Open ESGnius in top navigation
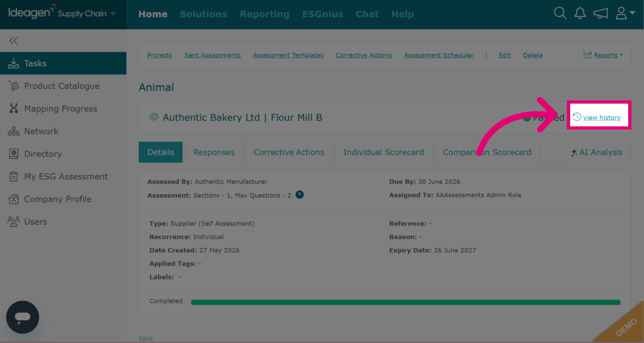 [323, 14]
